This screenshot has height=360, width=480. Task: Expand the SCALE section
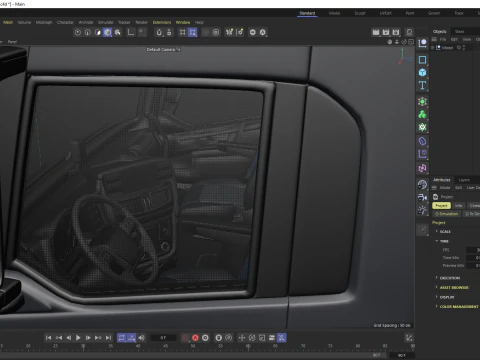[444, 231]
